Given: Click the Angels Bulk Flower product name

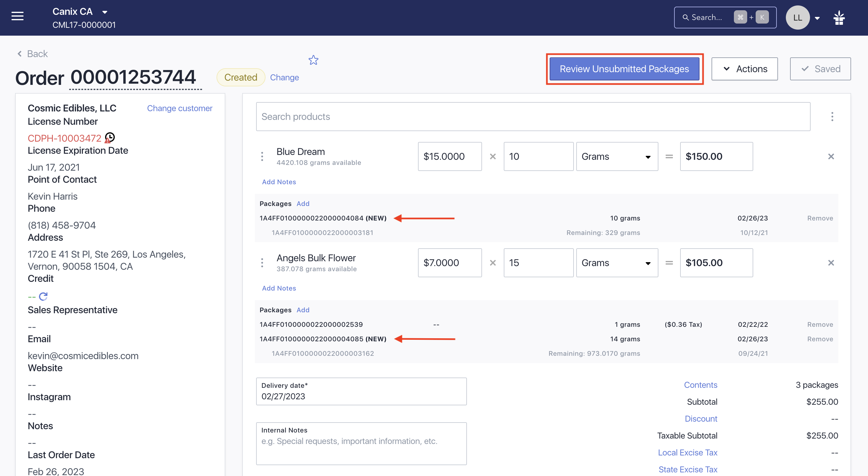Looking at the screenshot, I should pyautogui.click(x=316, y=258).
